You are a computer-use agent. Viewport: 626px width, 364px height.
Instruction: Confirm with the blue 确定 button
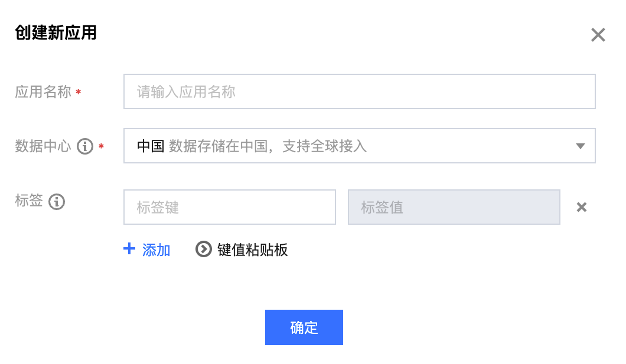[304, 327]
